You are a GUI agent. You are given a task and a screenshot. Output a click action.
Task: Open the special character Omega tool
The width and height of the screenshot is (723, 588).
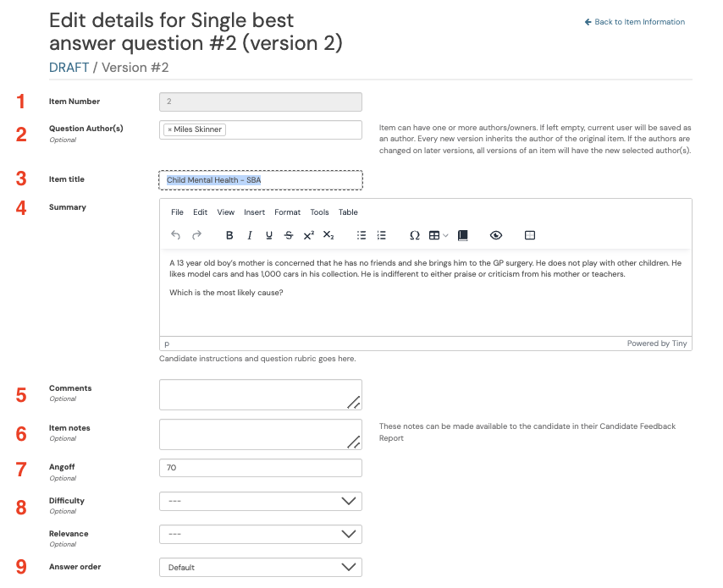click(415, 235)
